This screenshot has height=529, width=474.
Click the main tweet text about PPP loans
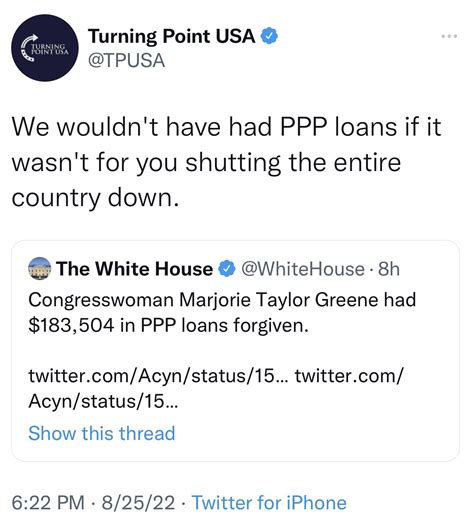click(227, 162)
